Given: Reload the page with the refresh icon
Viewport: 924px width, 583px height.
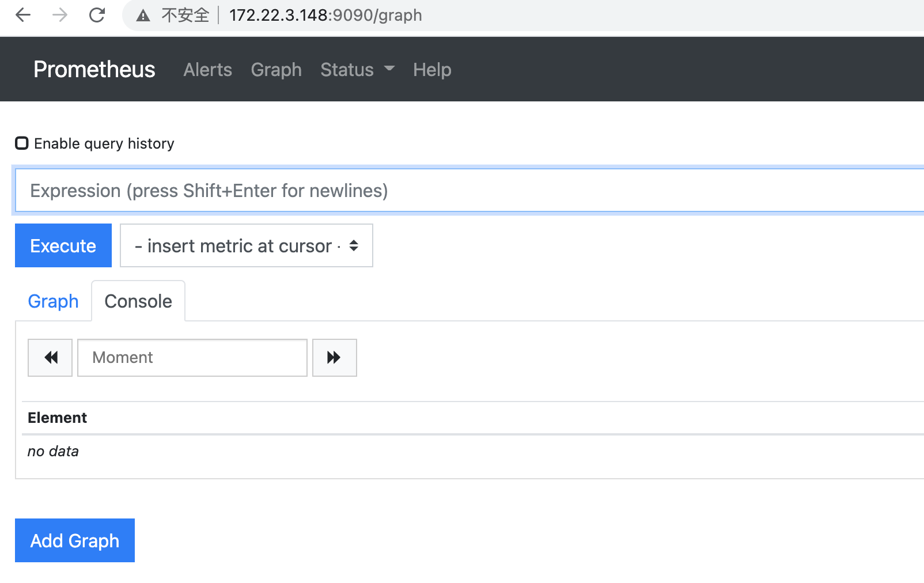Looking at the screenshot, I should click(97, 15).
